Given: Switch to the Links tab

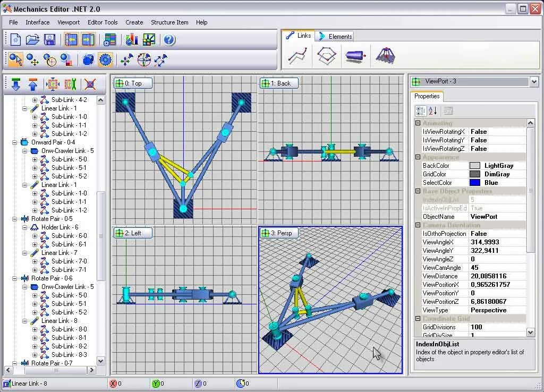Looking at the screenshot, I should pyautogui.click(x=299, y=36).
